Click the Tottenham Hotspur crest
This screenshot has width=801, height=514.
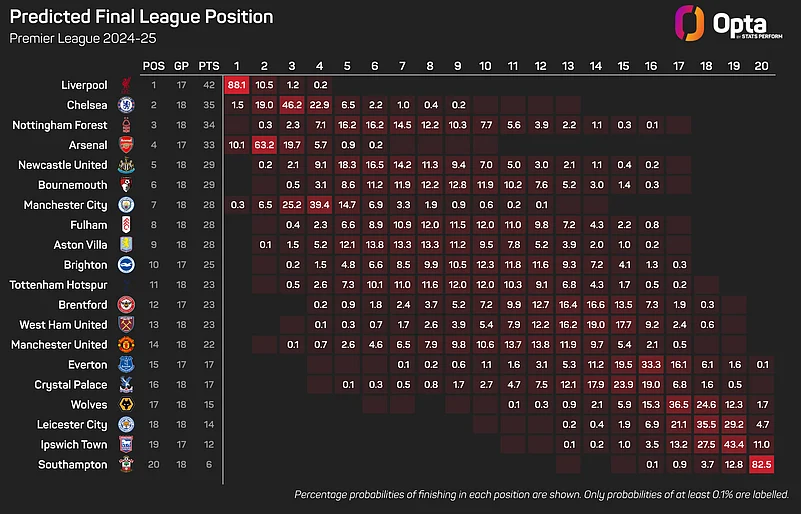[125, 285]
